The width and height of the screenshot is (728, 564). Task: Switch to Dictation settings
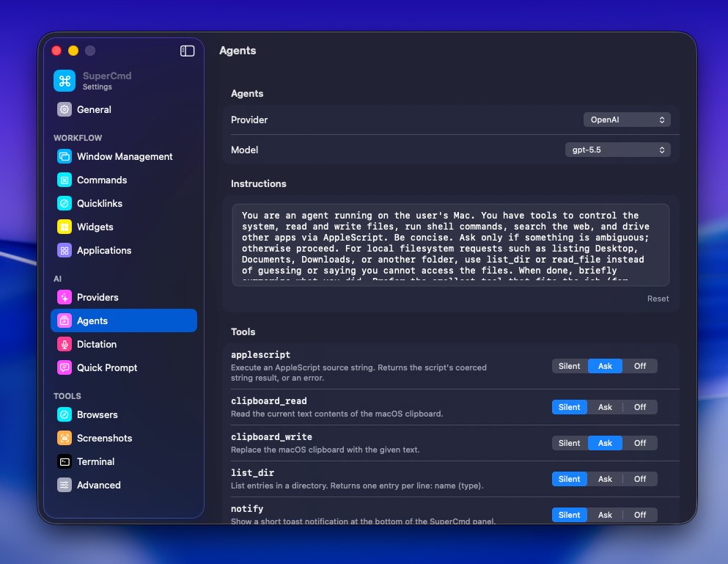coord(123,344)
